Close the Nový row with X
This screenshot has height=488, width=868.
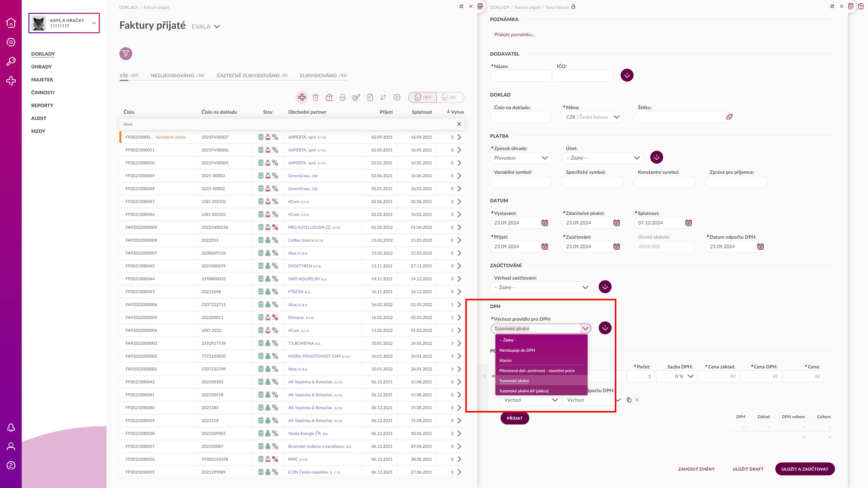tap(459, 124)
